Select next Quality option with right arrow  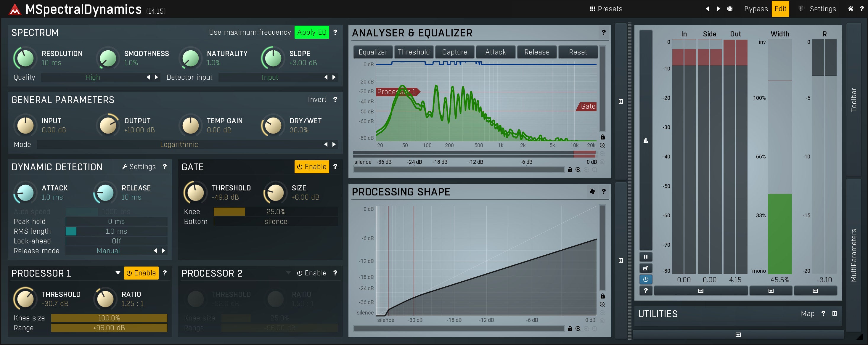point(156,77)
